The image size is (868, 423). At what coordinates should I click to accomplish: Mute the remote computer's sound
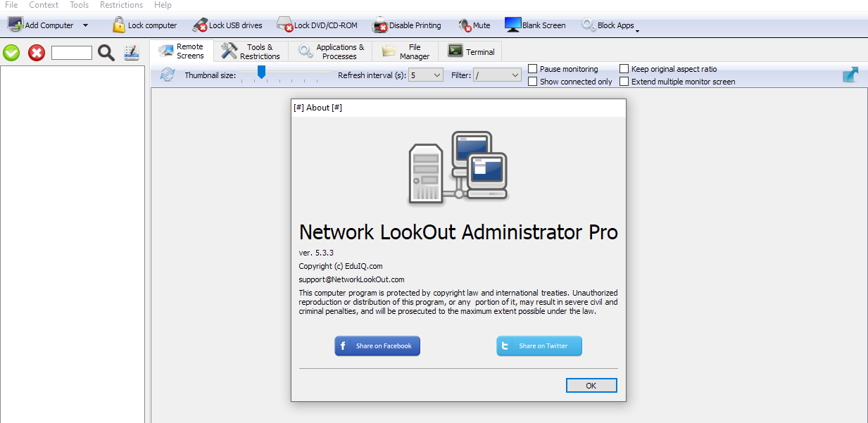pos(474,25)
